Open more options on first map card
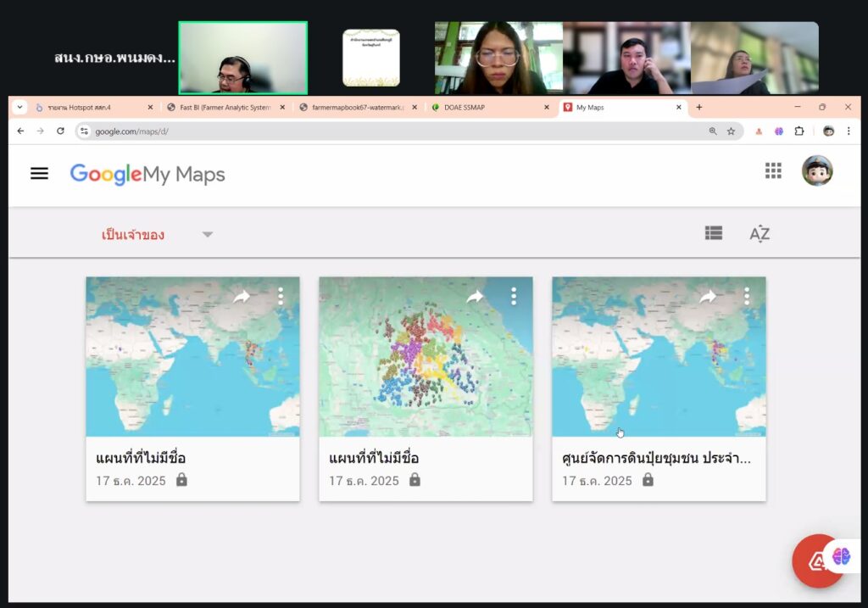Screen dimensions: 868x608 pyautogui.click(x=281, y=296)
